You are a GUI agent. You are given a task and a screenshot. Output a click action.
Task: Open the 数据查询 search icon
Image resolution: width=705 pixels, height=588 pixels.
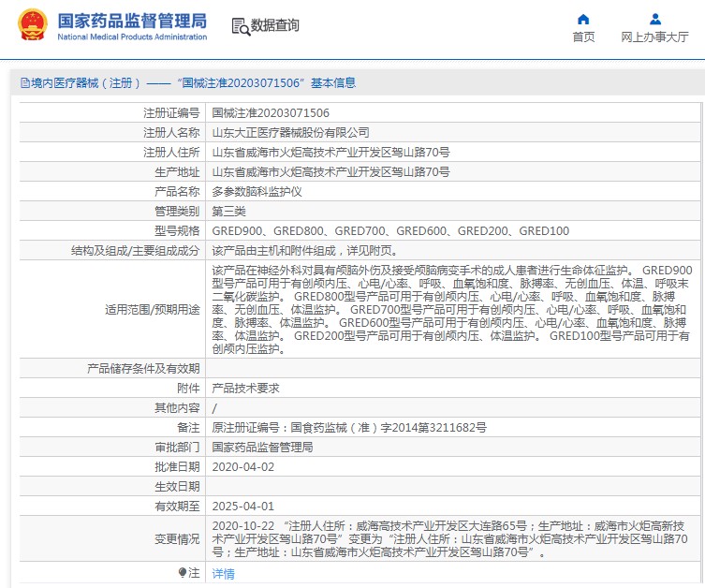coord(241,26)
